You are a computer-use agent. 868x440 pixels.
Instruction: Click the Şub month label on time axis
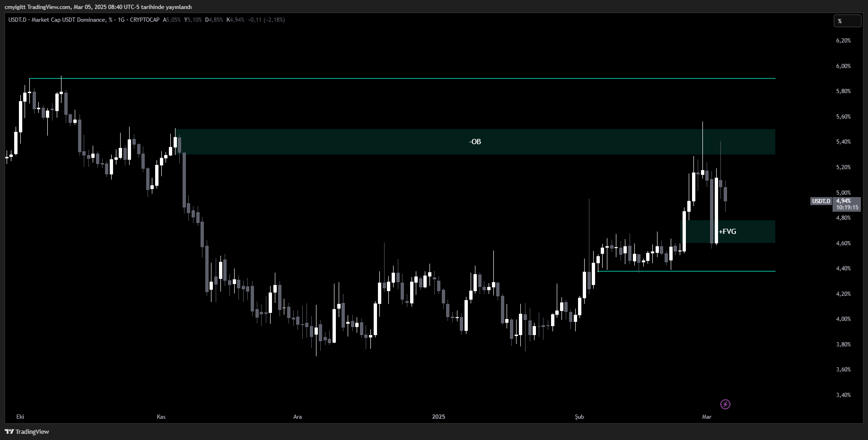pos(579,417)
